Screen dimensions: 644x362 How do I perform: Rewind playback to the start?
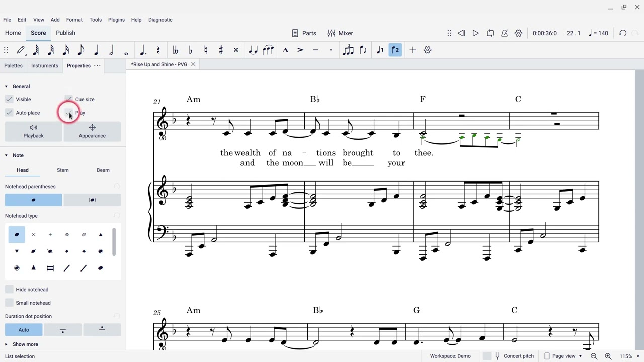pos(461,33)
